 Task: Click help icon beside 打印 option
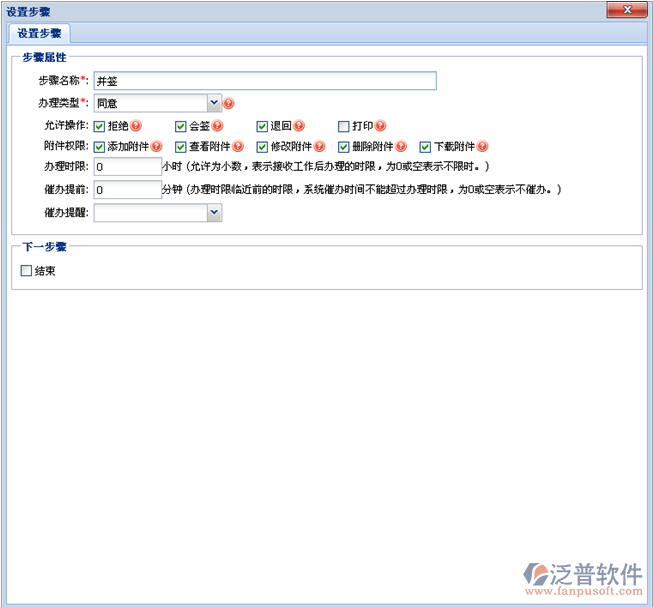(x=380, y=126)
